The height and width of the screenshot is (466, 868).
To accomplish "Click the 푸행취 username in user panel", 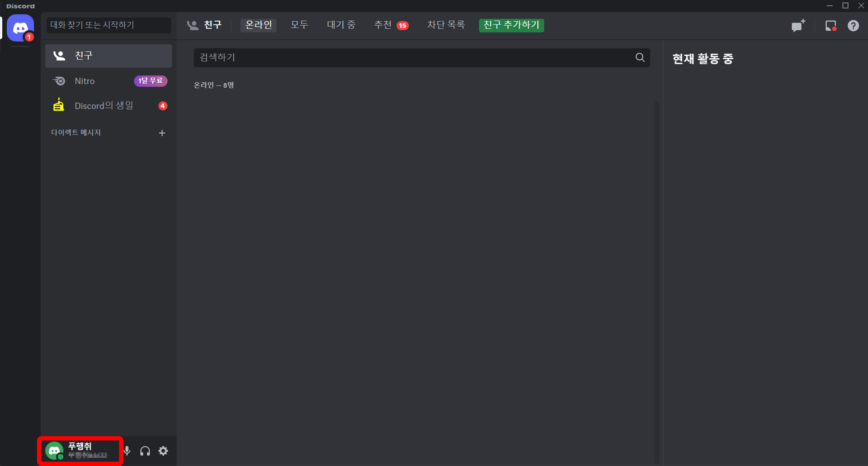I will (80, 447).
